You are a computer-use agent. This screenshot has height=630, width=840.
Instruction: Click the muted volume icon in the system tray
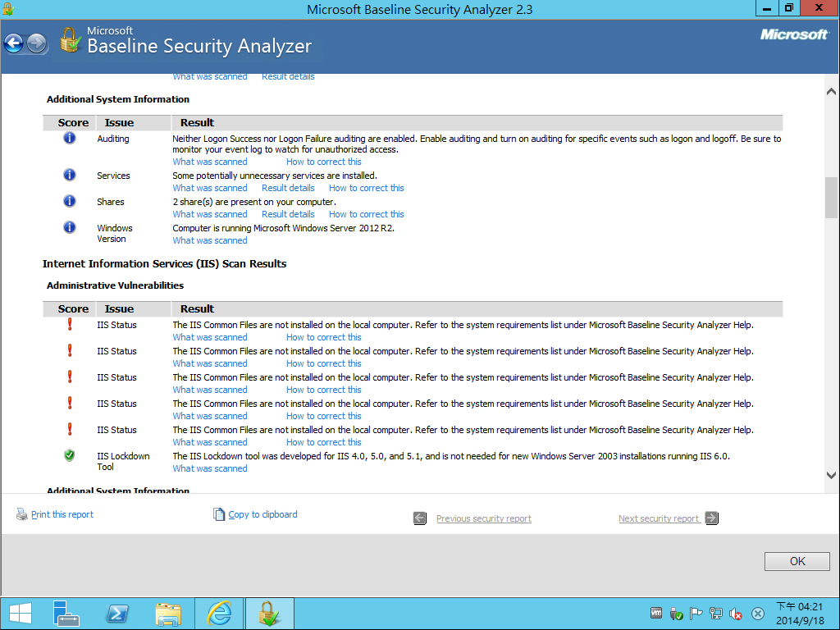click(736, 613)
